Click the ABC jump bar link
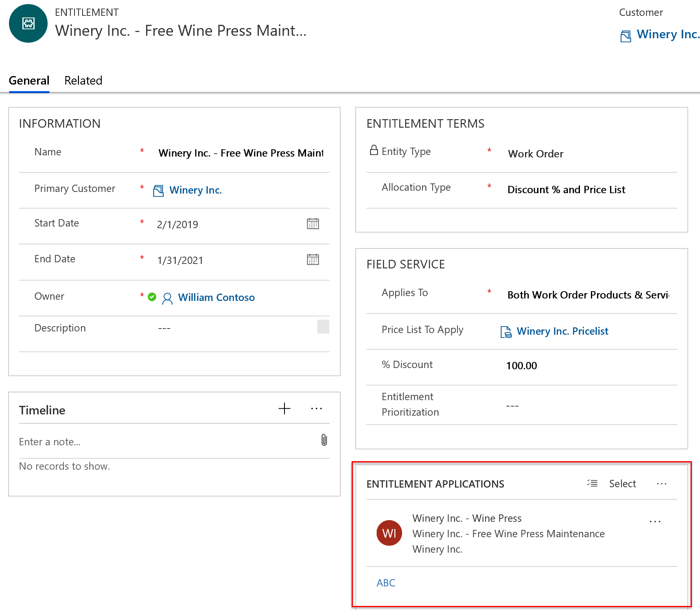The image size is (700, 610). (x=386, y=583)
